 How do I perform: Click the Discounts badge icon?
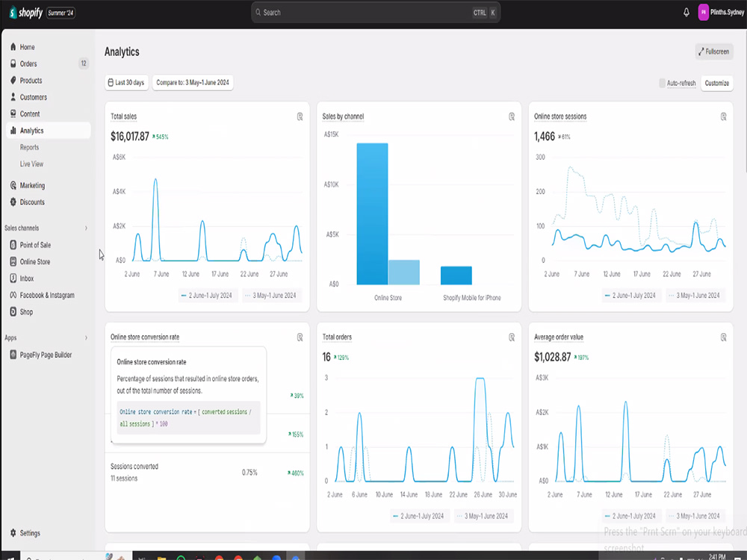coord(13,202)
